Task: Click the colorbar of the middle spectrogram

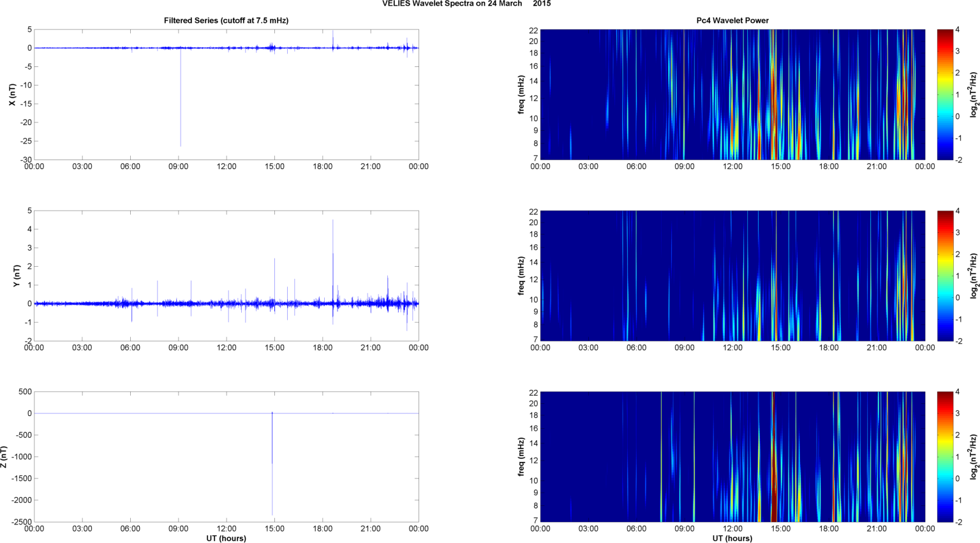Action: [x=945, y=276]
